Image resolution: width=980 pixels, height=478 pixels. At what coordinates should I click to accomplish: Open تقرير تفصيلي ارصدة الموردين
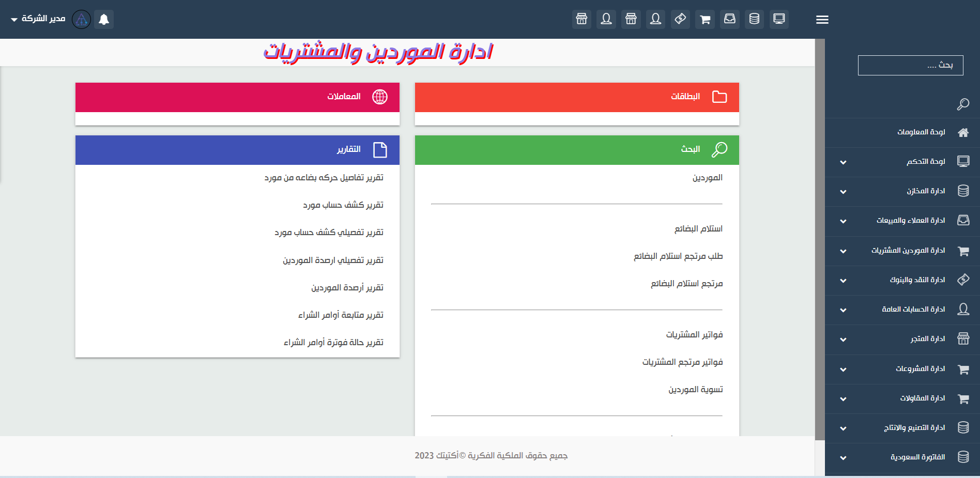point(333,260)
